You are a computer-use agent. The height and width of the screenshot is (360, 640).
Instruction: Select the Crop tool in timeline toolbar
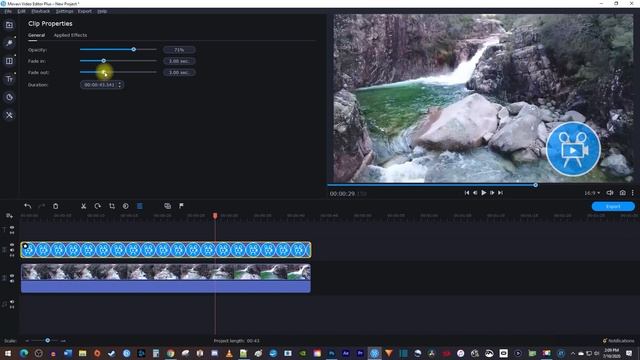tap(112, 206)
